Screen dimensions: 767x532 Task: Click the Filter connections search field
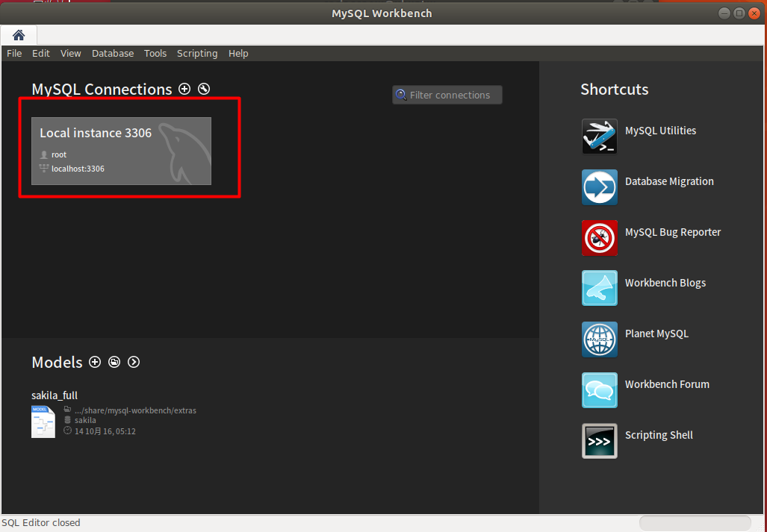tap(447, 95)
